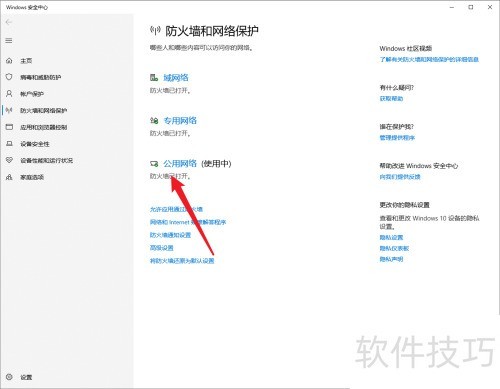Open 高级设置 link
Image resolution: width=500 pixels, height=389 pixels.
tap(161, 248)
